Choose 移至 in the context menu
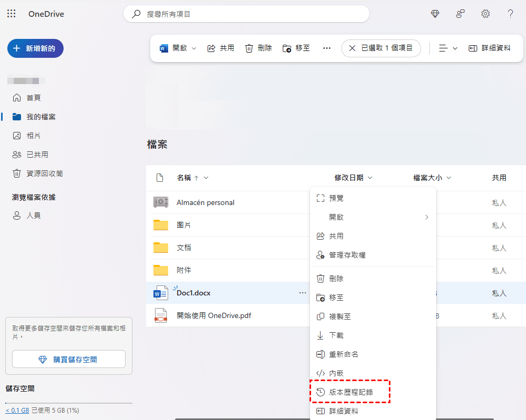 tap(373, 297)
